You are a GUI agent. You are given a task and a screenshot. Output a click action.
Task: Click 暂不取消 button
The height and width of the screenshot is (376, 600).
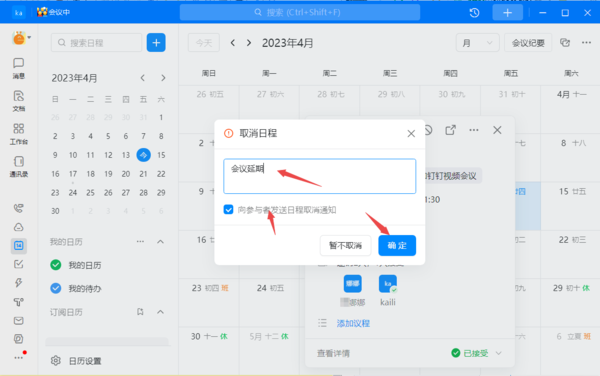(x=345, y=245)
